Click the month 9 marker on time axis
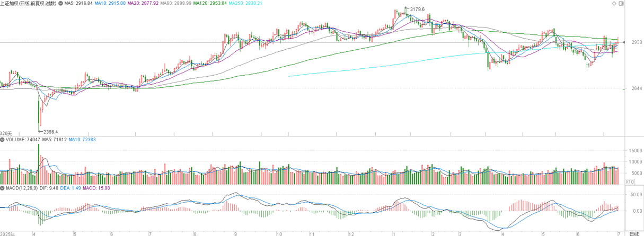The height and width of the screenshot is (236, 644). [x=235, y=233]
